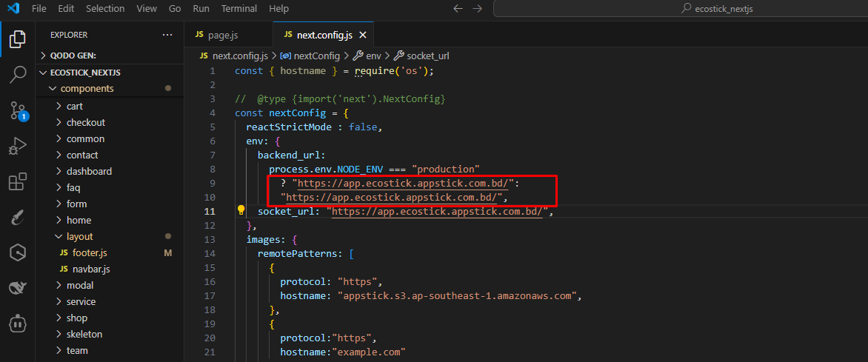Click the hexagon extension icon in activity bar
The image size is (868, 362).
pyautogui.click(x=18, y=253)
